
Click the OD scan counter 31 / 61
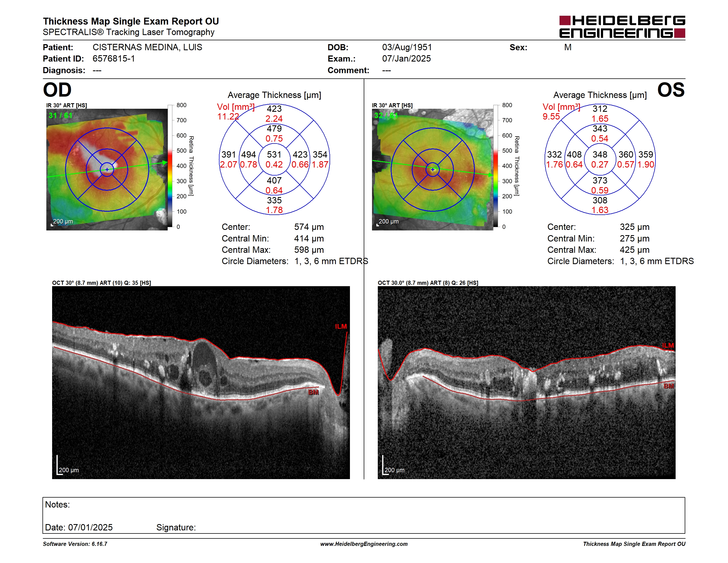[x=60, y=115]
